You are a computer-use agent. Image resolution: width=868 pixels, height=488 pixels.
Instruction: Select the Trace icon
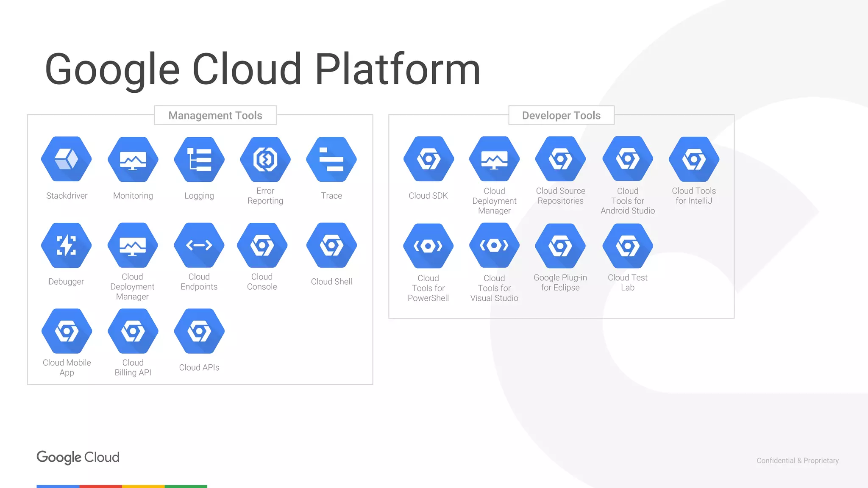(331, 159)
